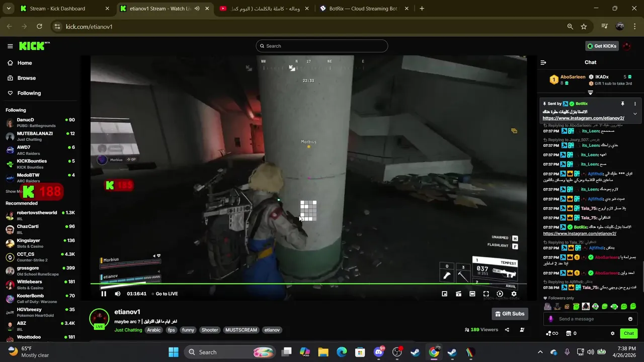Open robertovstheworld recommended channel
This screenshot has height=362, width=644.
(40, 215)
